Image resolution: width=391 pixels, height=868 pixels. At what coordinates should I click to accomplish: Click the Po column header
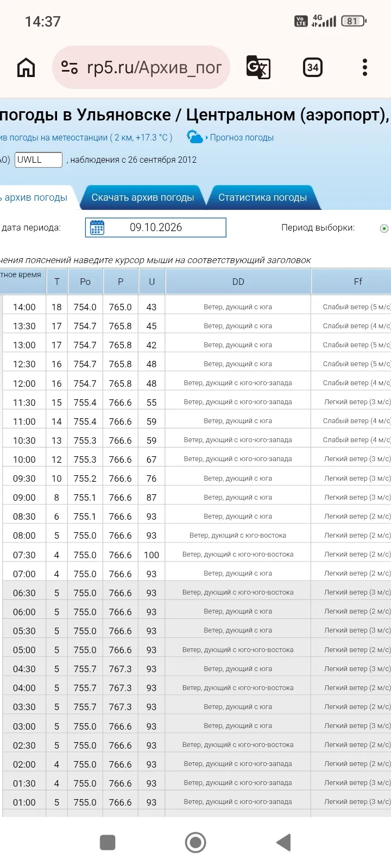tap(85, 282)
